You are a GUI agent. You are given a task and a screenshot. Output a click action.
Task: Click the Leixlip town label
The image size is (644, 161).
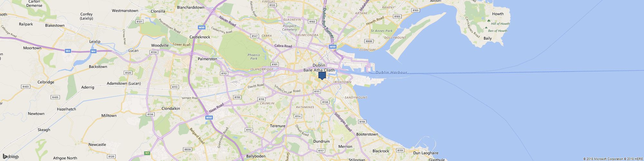[x=95, y=42]
